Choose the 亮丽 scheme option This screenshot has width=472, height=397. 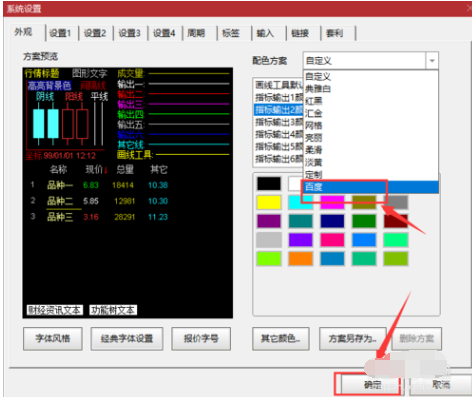pos(370,138)
